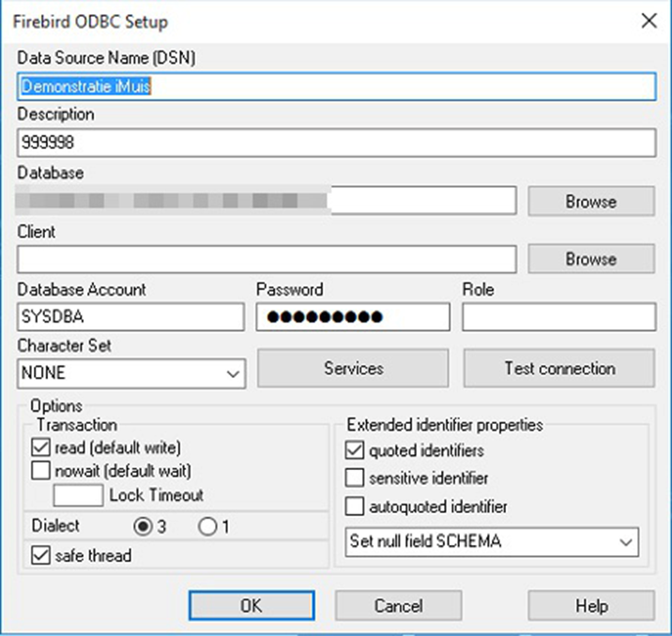The height and width of the screenshot is (636, 672).
Task: Confirm settings with OK button
Action: [x=252, y=606]
